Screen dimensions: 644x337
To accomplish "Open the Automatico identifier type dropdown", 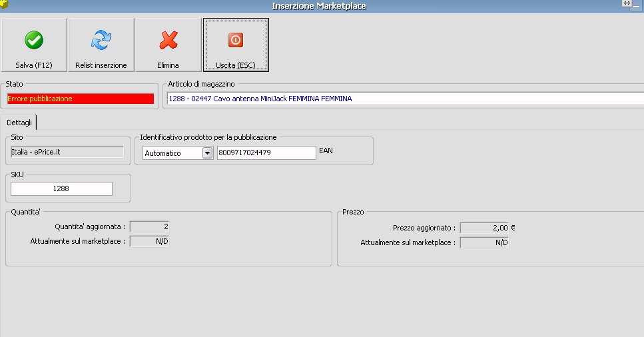I will pyautogui.click(x=207, y=153).
